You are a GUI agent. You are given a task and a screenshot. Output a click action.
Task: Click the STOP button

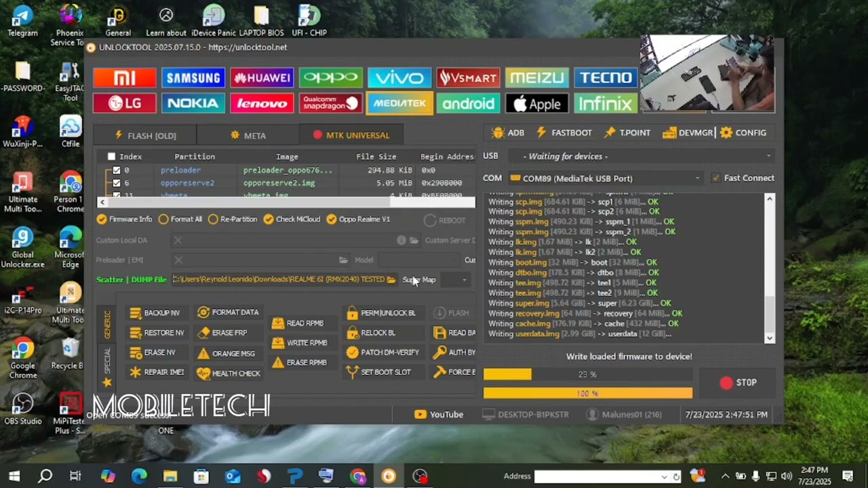pyautogui.click(x=738, y=383)
